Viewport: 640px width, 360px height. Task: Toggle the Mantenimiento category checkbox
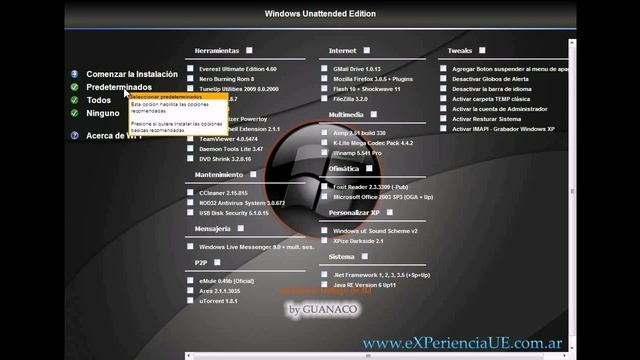pos(253,174)
